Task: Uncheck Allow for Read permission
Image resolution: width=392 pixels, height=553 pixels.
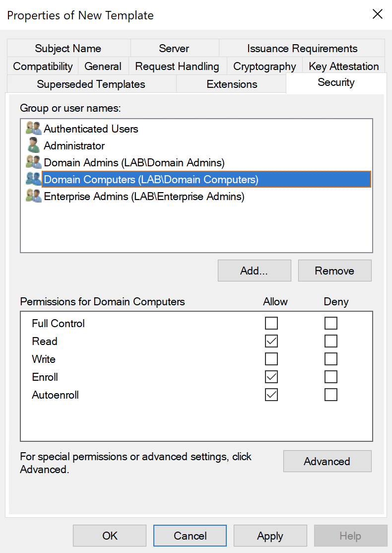Action: [x=271, y=342]
